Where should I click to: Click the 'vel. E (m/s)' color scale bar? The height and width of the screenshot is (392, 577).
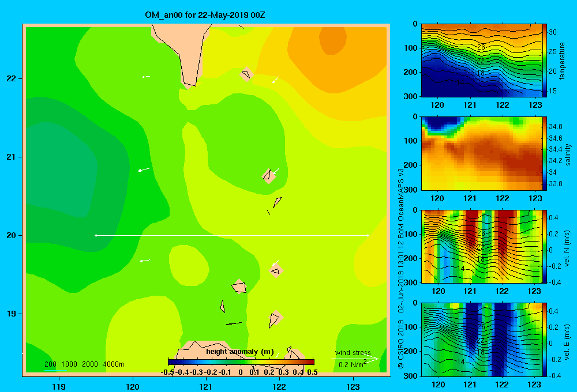545,340
